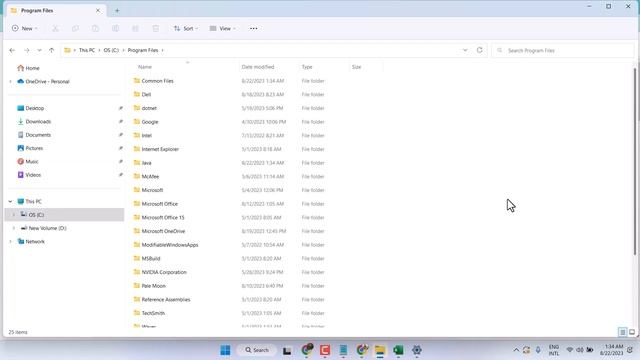Screen dimensions: 640x360
Task: Open the Sort dropdown
Action: click(x=186, y=29)
